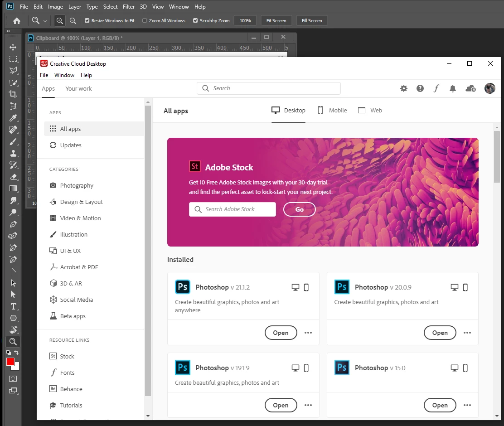Toggle Resize Windows to Fit checkbox
Viewport: 504px width, 426px height.
point(87,20)
